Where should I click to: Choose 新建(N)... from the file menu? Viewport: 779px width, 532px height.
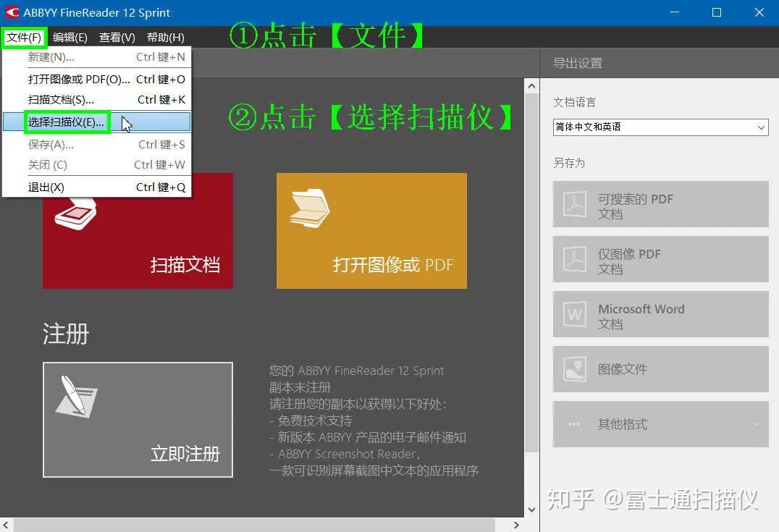tap(97, 57)
